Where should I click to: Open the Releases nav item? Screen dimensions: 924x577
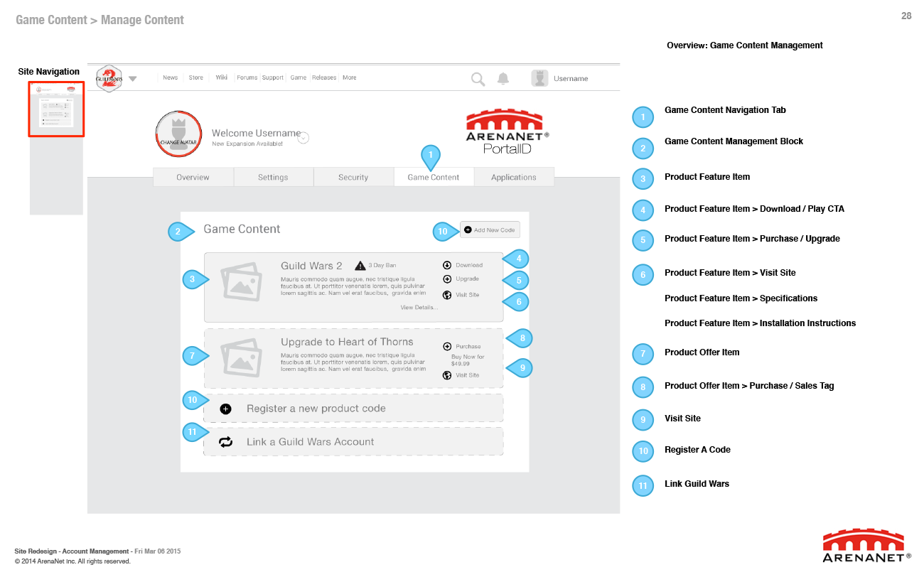tap(324, 77)
